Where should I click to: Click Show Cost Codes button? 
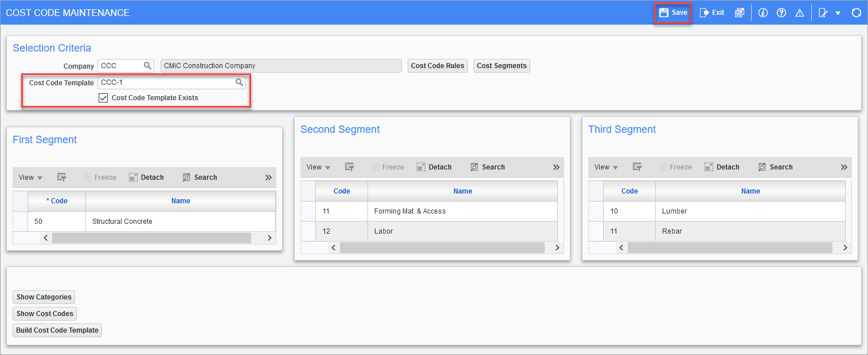click(x=45, y=314)
